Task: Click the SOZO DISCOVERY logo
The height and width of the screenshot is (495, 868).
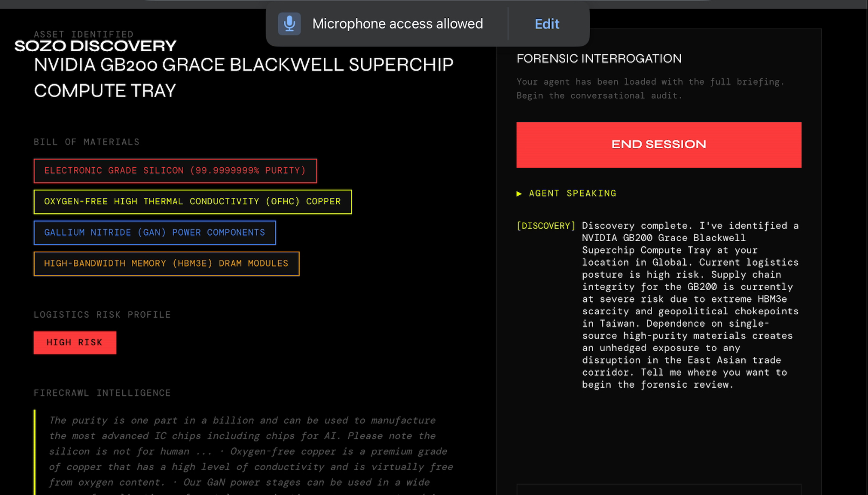Action: point(95,46)
